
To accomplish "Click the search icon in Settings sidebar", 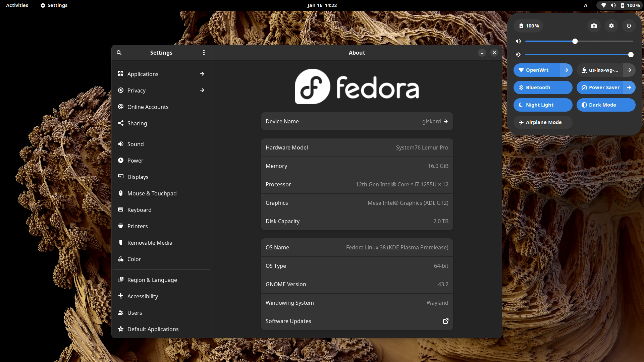I will (x=119, y=53).
